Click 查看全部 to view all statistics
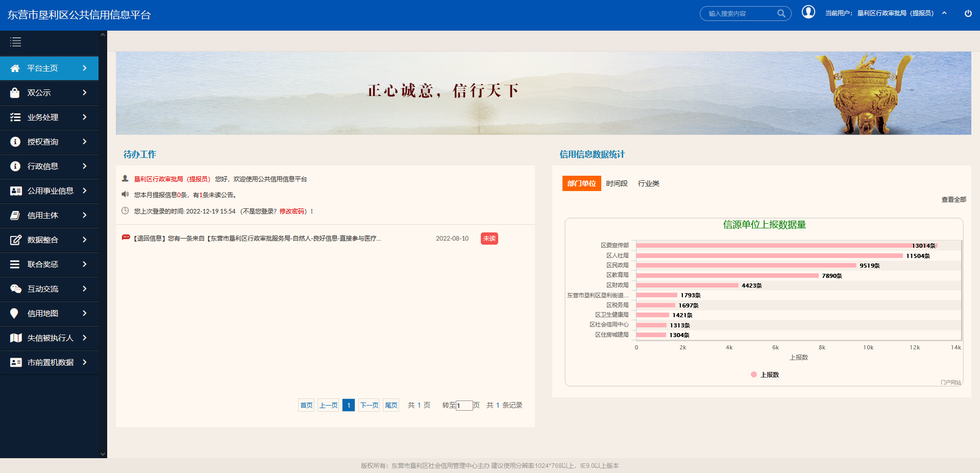 tap(953, 200)
